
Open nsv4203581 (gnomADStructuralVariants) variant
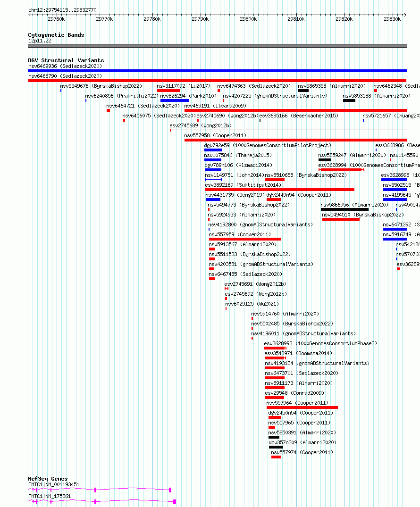(x=261, y=265)
